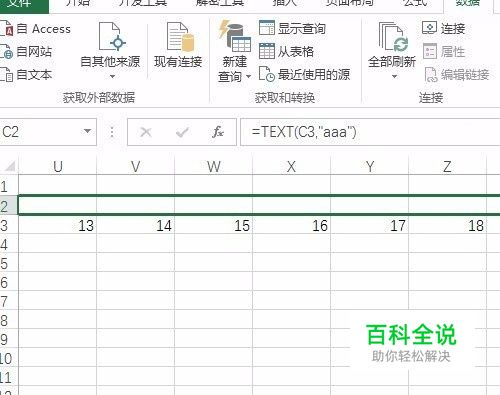This screenshot has height=395, width=500.
Task: Select column Z header
Action: (448, 166)
